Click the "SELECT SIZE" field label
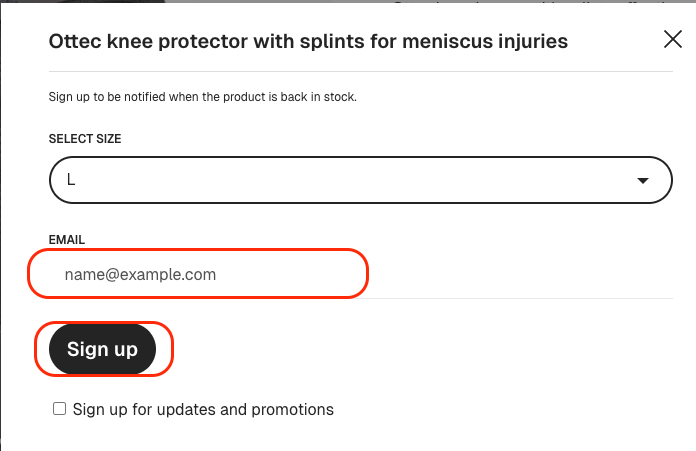The height and width of the screenshot is (451, 696). point(85,139)
